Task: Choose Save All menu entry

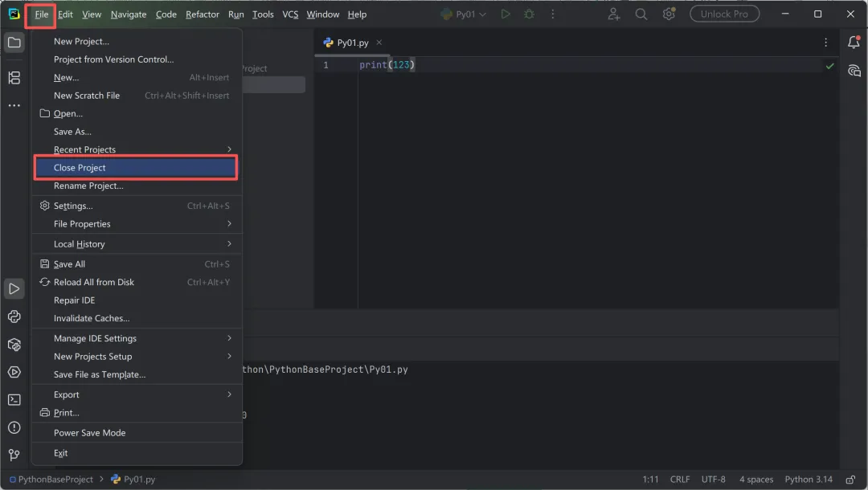Action: point(137,263)
